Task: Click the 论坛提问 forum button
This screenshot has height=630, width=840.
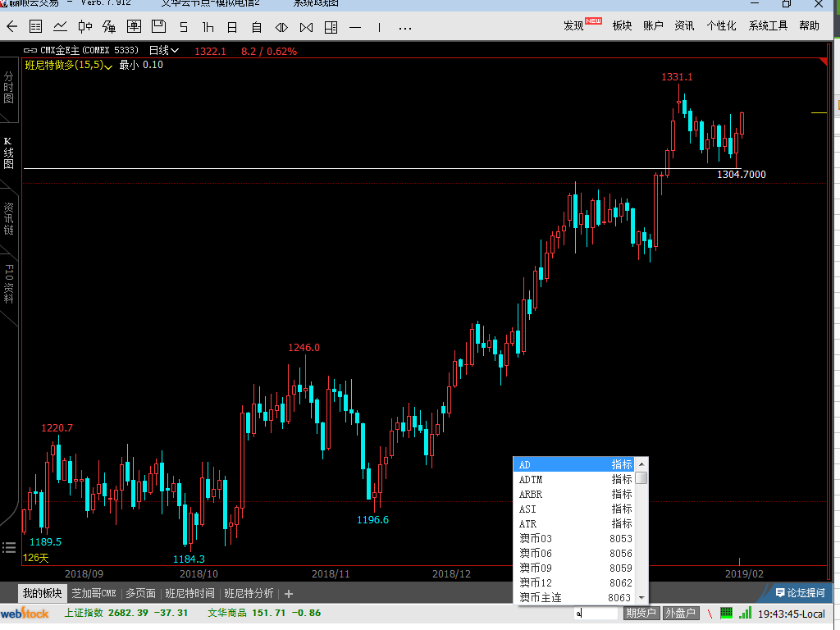Action: tap(800, 592)
